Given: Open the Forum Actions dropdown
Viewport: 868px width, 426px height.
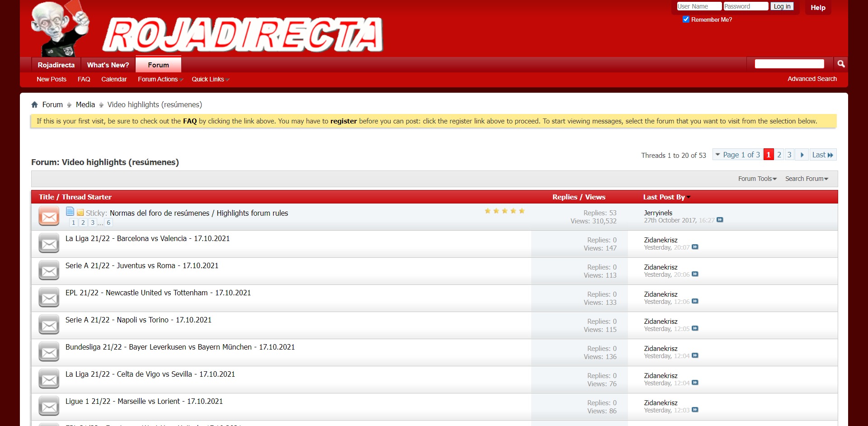Looking at the screenshot, I should pos(160,79).
